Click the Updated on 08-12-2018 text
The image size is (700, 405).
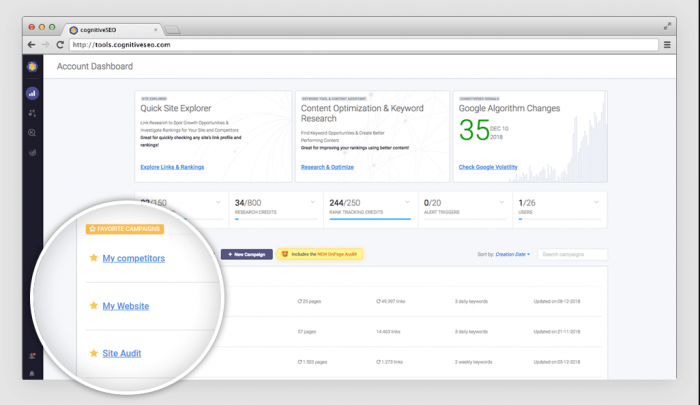[557, 301]
